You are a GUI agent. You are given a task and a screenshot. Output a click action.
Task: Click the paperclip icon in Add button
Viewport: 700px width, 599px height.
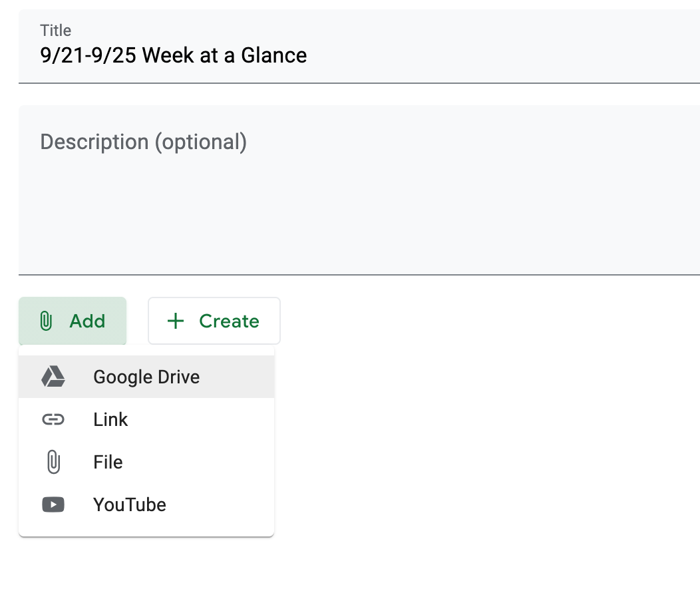45,321
